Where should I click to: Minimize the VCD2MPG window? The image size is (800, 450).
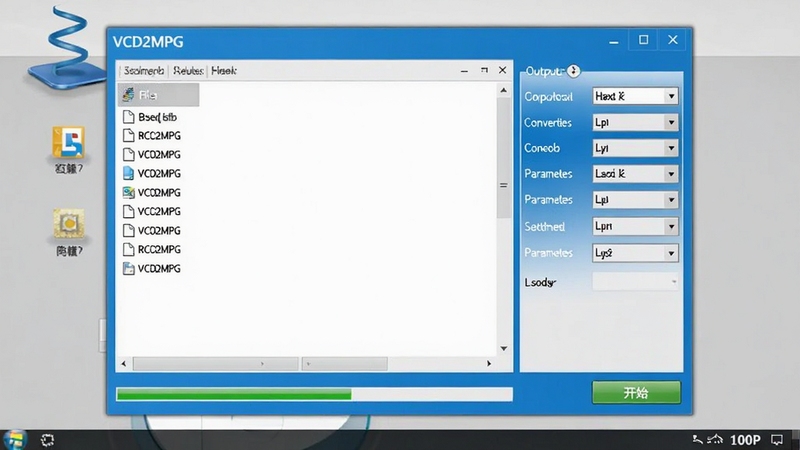point(614,41)
